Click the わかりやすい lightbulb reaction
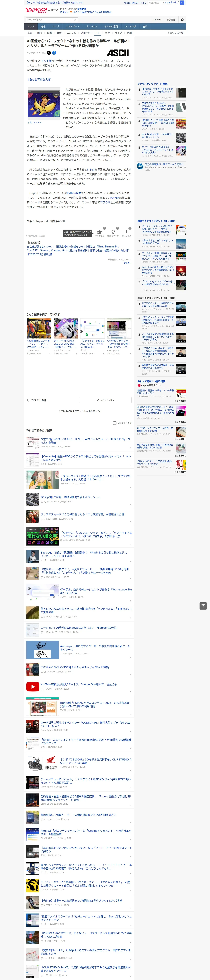Viewport: 210px width, 980px height. (x=113, y=232)
